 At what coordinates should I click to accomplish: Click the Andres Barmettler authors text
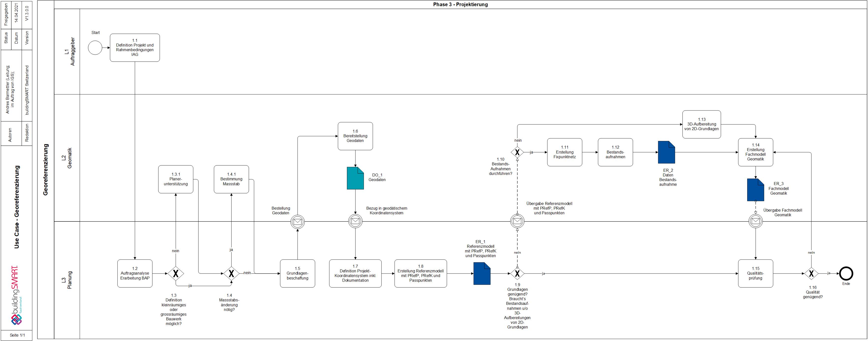[x=10, y=89]
